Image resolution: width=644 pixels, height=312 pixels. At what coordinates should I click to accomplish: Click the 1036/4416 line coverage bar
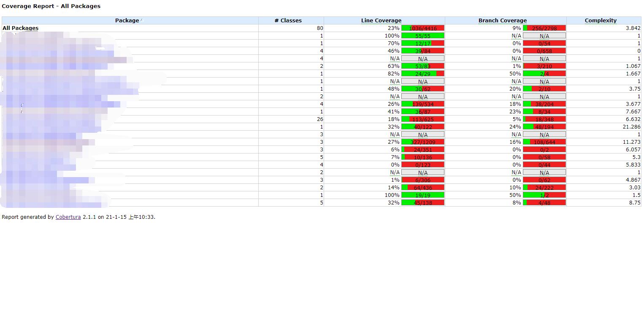[x=423, y=28]
